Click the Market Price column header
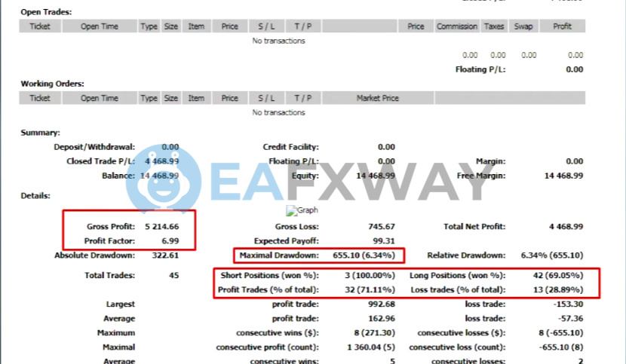 pos(377,98)
